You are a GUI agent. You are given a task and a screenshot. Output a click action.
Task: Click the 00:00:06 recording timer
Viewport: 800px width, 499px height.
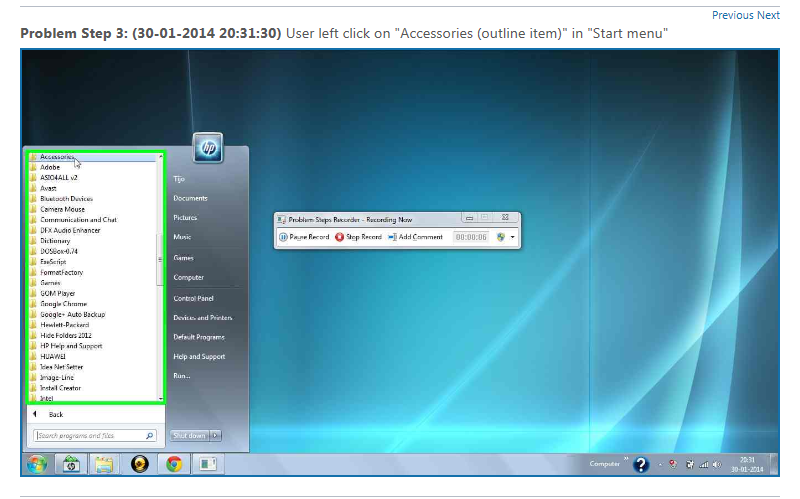pos(471,237)
